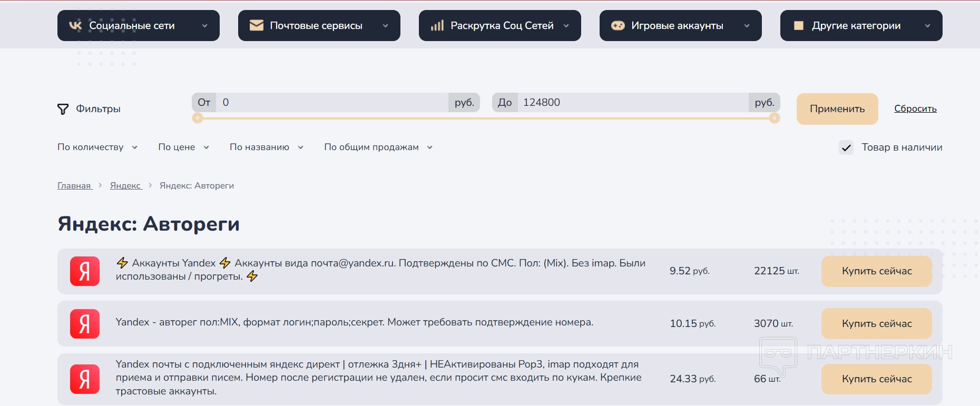Click the square icon for Другие категории

(799, 25)
